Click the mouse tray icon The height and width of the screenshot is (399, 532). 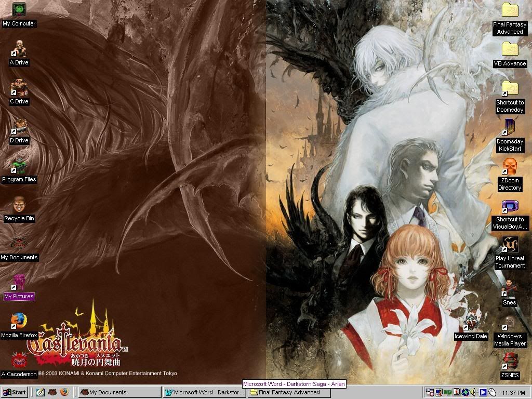pyautogui.click(x=491, y=393)
